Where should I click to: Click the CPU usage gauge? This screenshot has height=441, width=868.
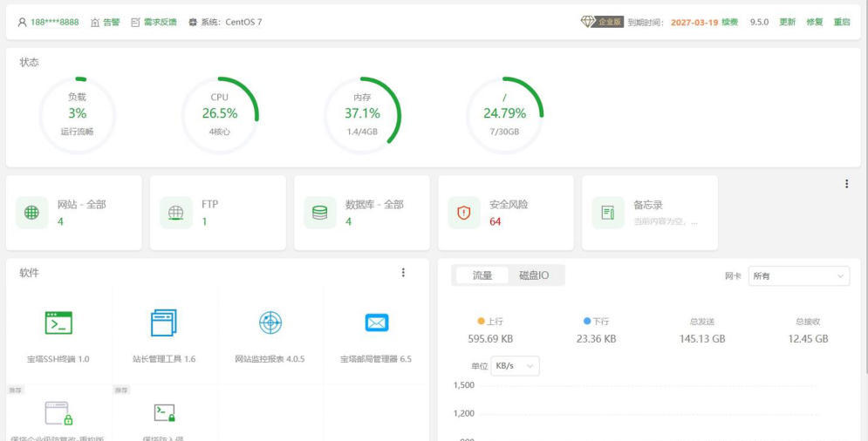pyautogui.click(x=220, y=114)
